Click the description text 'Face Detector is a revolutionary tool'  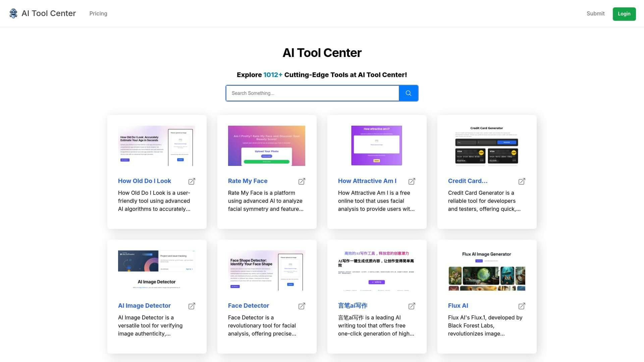coord(262,325)
